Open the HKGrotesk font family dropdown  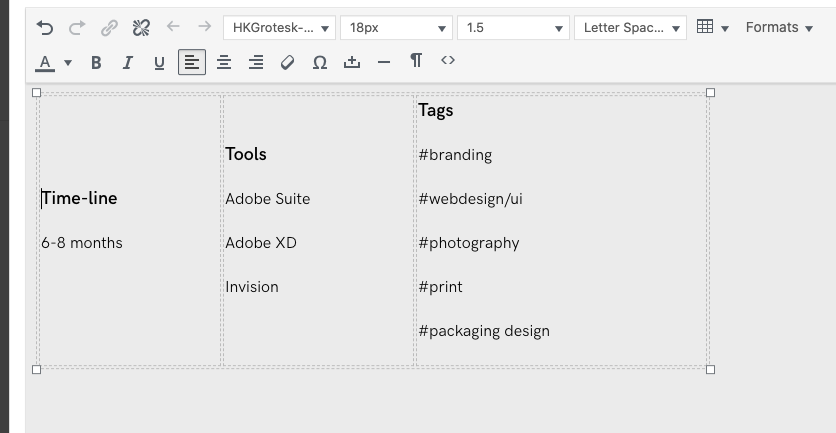(x=279, y=28)
